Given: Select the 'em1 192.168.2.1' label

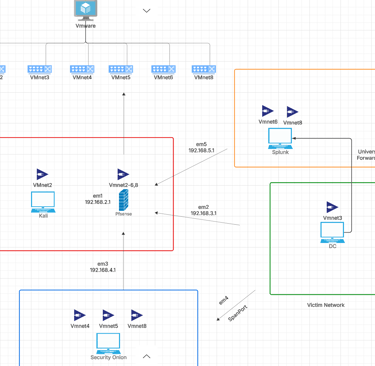Looking at the screenshot, I should (x=98, y=199).
